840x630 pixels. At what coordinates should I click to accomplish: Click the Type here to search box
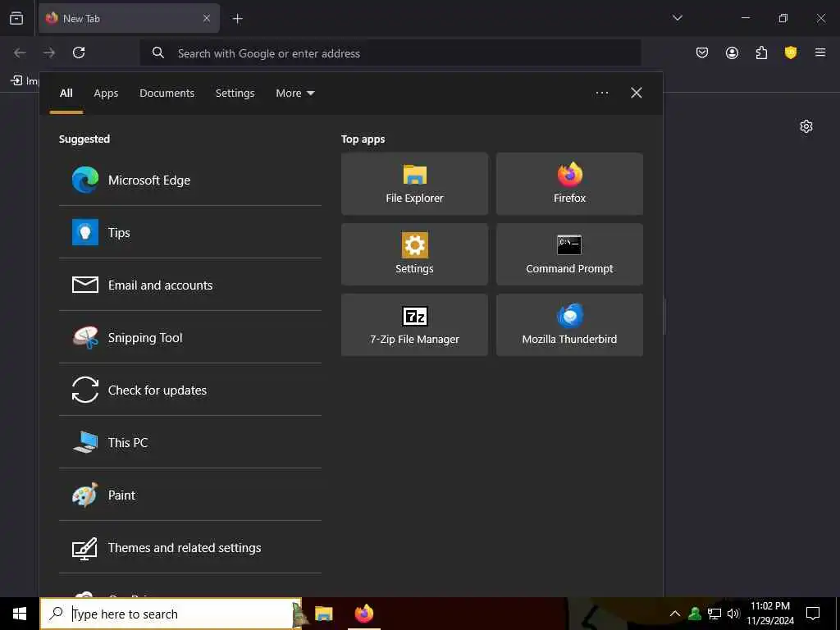(171, 614)
